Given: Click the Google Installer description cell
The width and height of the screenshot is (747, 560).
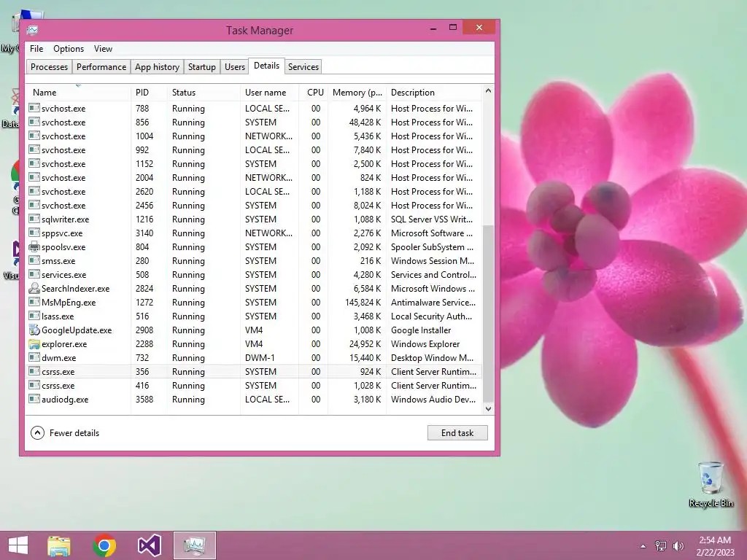Looking at the screenshot, I should pos(421,330).
